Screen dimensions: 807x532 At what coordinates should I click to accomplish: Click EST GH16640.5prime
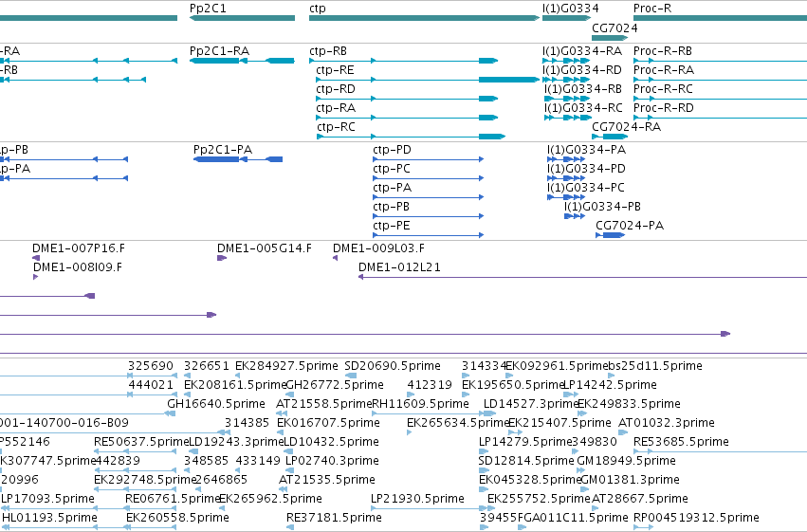point(216,404)
